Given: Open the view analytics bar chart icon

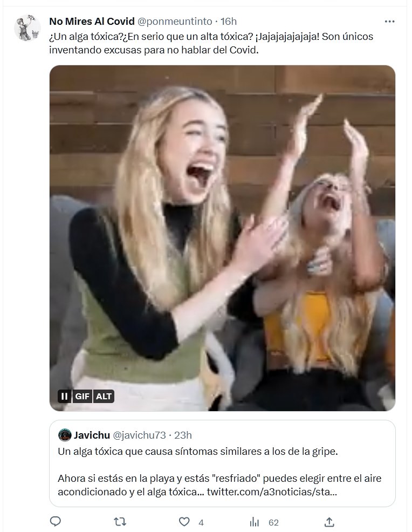Looking at the screenshot, I should pyautogui.click(x=255, y=522).
